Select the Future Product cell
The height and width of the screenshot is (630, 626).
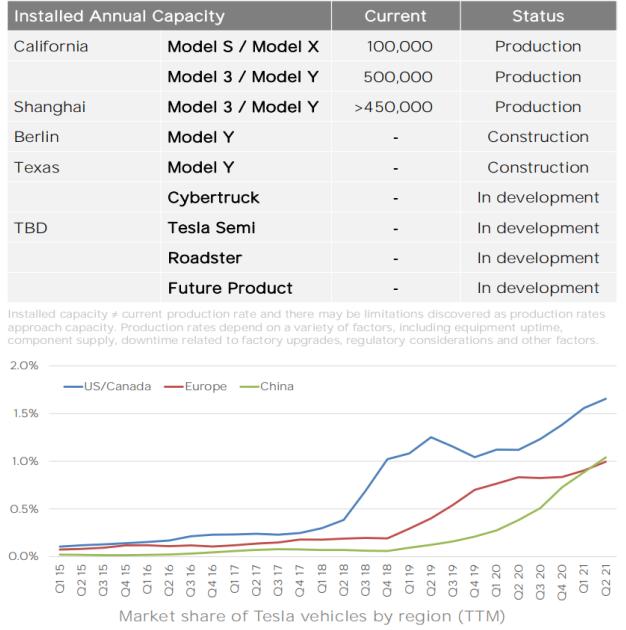pyautogui.click(x=230, y=288)
